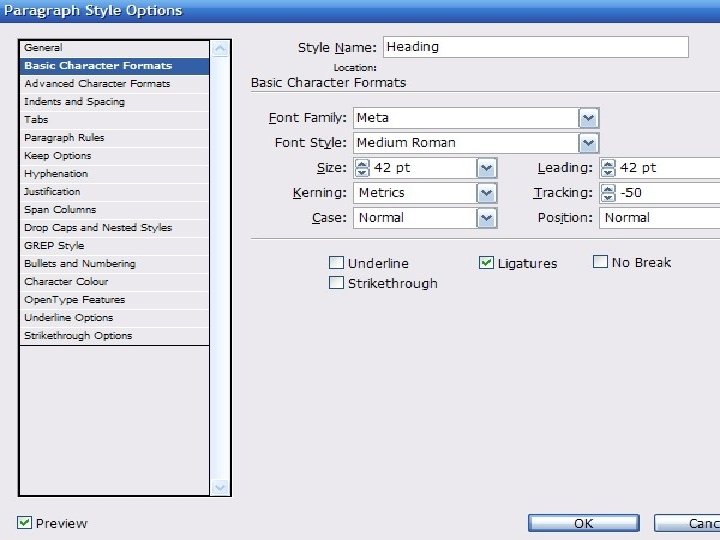Go to Indents and Spacing

coord(114,101)
